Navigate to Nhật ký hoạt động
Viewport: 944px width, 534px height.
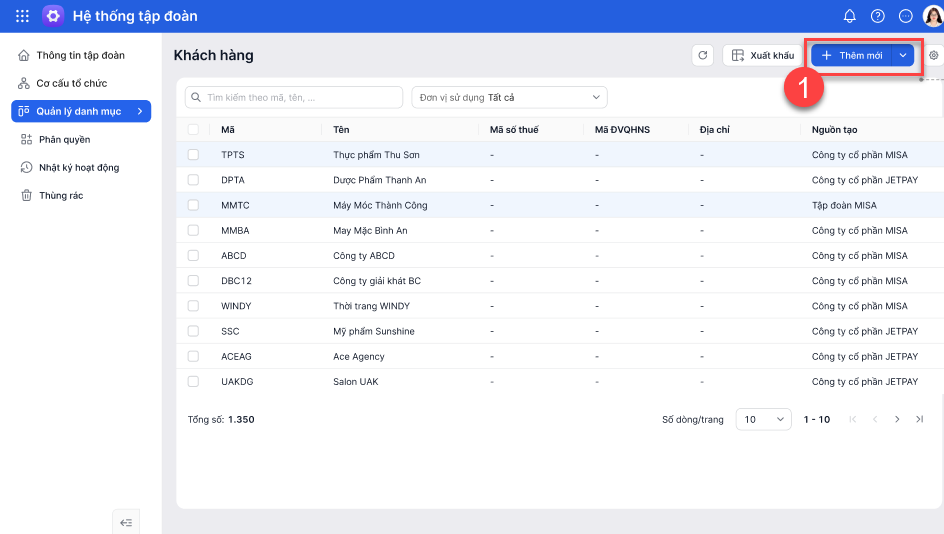click(78, 168)
